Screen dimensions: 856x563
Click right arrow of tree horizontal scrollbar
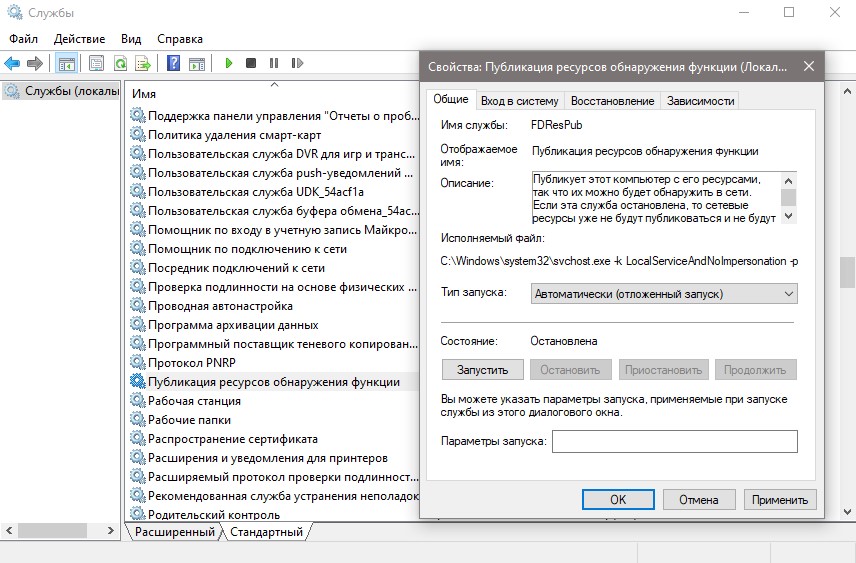111,530
